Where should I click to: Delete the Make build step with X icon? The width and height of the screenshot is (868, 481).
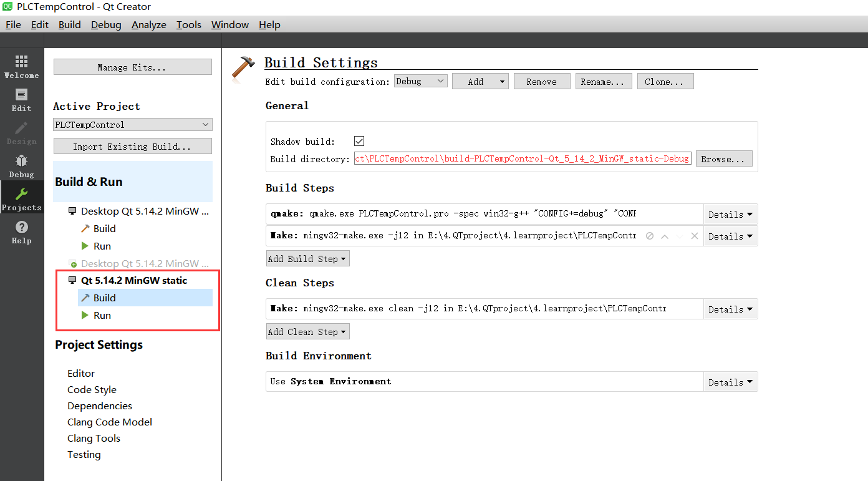click(694, 236)
